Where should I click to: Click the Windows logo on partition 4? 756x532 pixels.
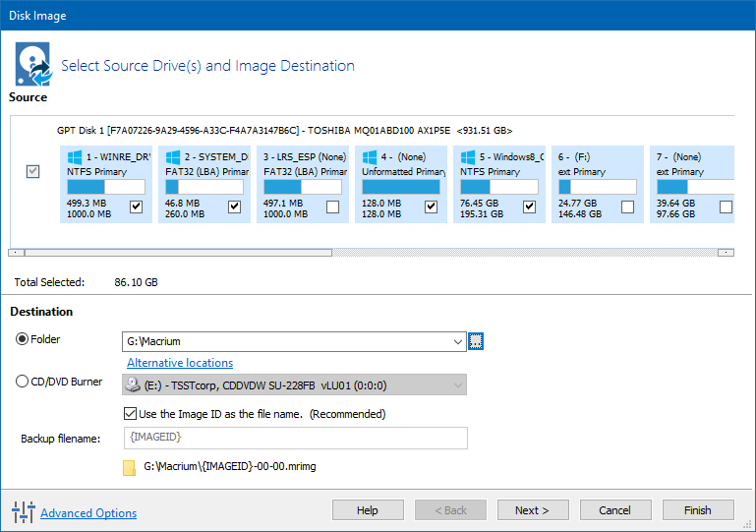370,157
